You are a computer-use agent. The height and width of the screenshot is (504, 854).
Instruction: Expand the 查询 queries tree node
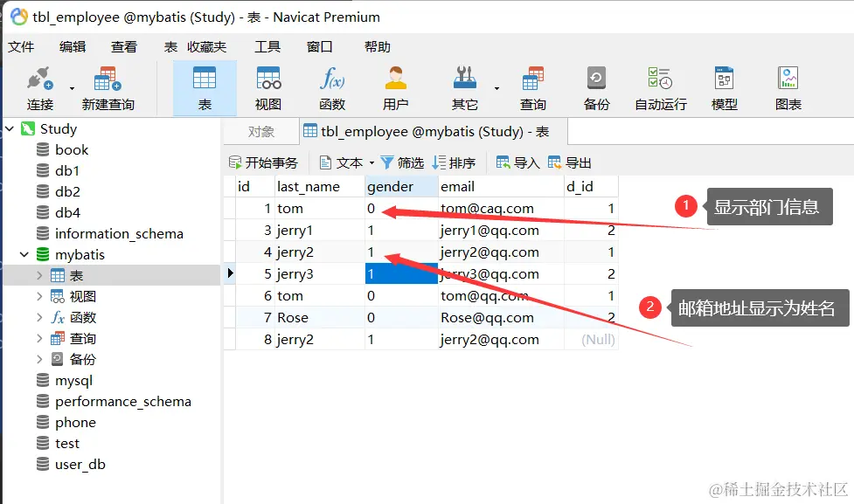click(x=39, y=339)
